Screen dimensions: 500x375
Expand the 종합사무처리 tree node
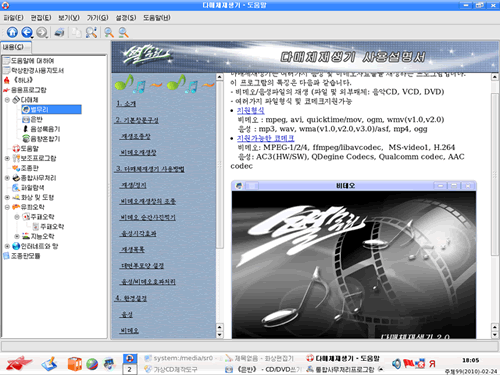(x=7, y=178)
